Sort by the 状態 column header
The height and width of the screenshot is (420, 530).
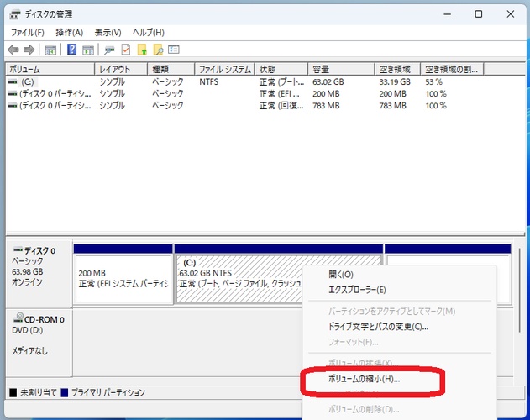point(281,70)
